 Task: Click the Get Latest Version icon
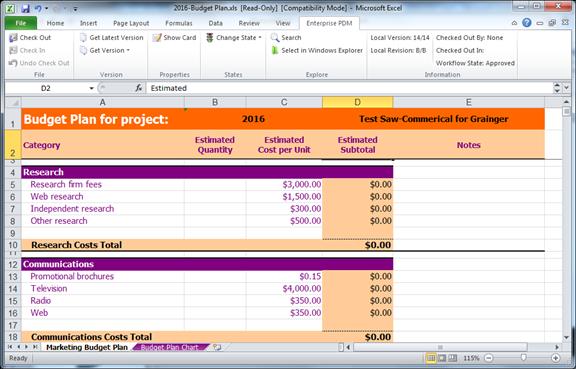click(x=83, y=37)
